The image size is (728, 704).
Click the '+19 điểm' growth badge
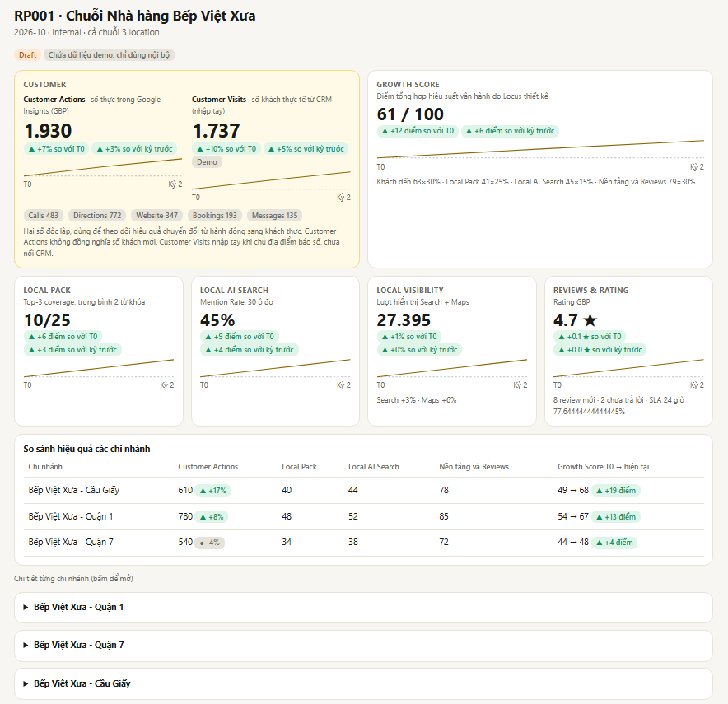(x=616, y=491)
